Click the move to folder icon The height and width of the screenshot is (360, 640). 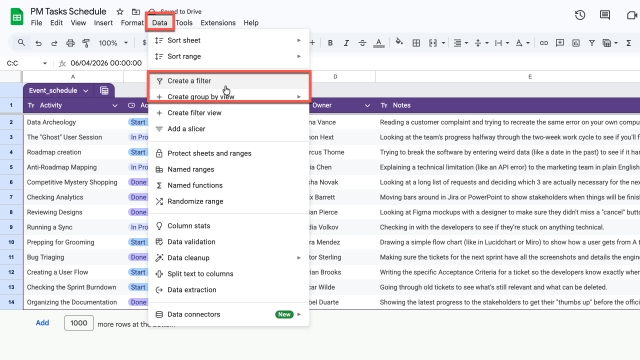point(136,12)
